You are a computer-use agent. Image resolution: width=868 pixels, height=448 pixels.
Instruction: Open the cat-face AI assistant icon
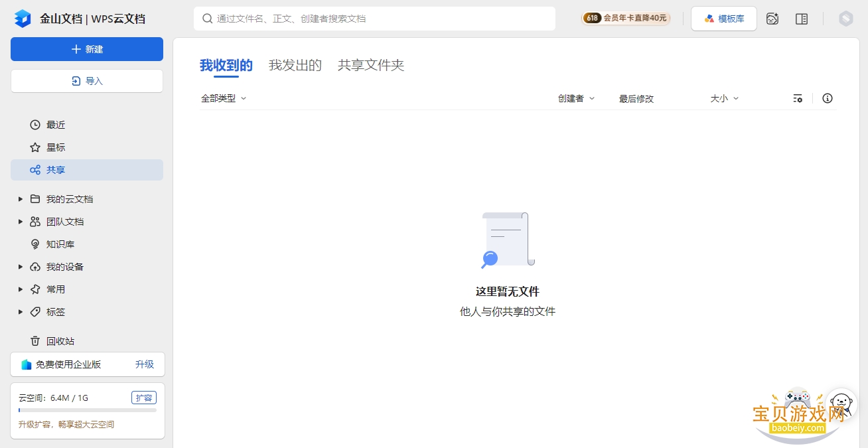coord(772,19)
